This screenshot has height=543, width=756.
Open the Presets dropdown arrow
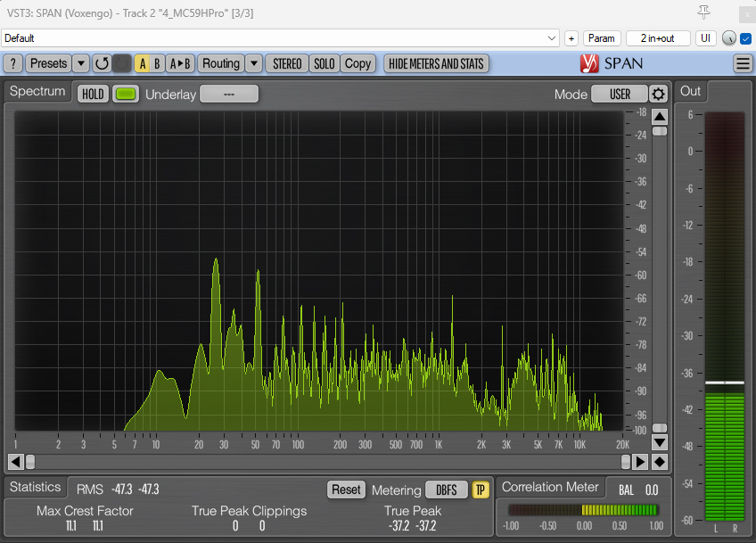80,63
